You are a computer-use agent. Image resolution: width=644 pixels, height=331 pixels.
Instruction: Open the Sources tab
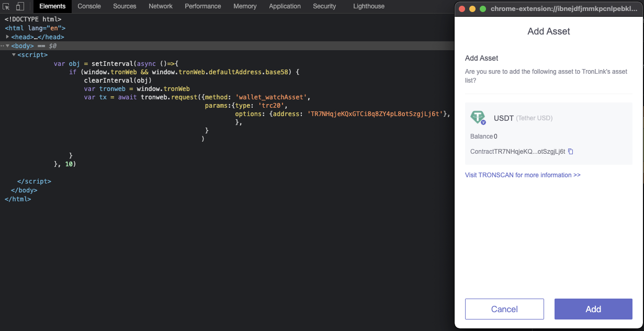click(125, 6)
